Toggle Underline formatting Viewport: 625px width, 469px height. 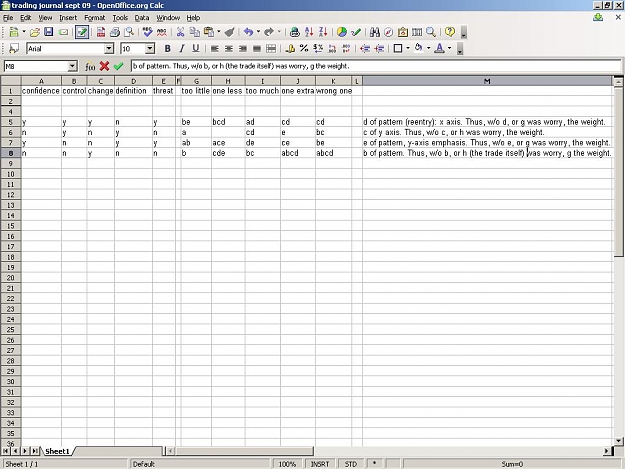(196, 49)
